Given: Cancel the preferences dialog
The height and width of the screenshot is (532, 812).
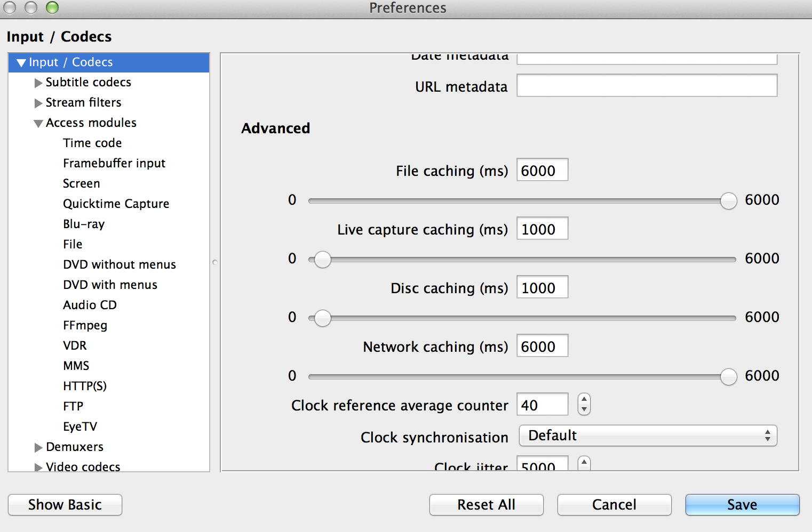Looking at the screenshot, I should click(614, 505).
